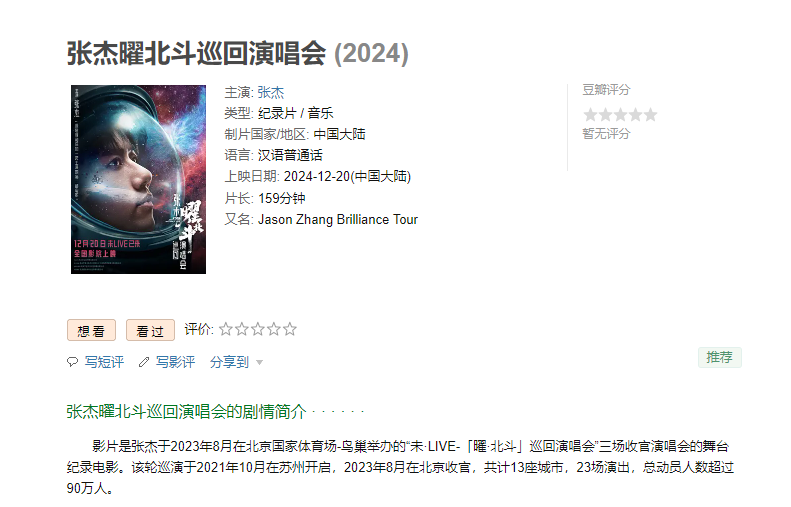
Task: Click the 张杰曜北斗巡回演唱会 (2024) title
Action: click(238, 53)
